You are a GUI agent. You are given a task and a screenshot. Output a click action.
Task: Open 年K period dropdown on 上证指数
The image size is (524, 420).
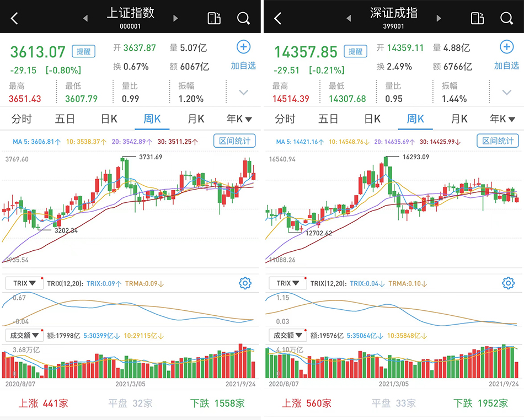click(239, 119)
